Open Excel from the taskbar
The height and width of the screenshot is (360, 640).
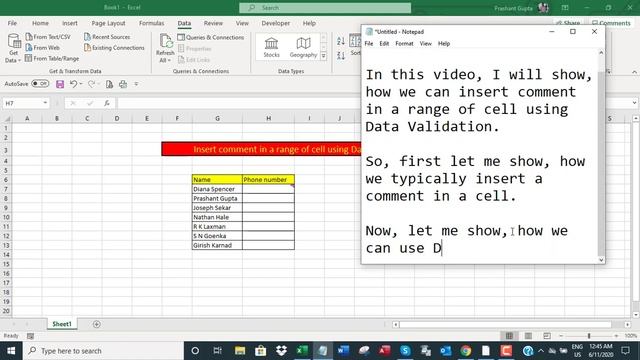[x=302, y=351]
